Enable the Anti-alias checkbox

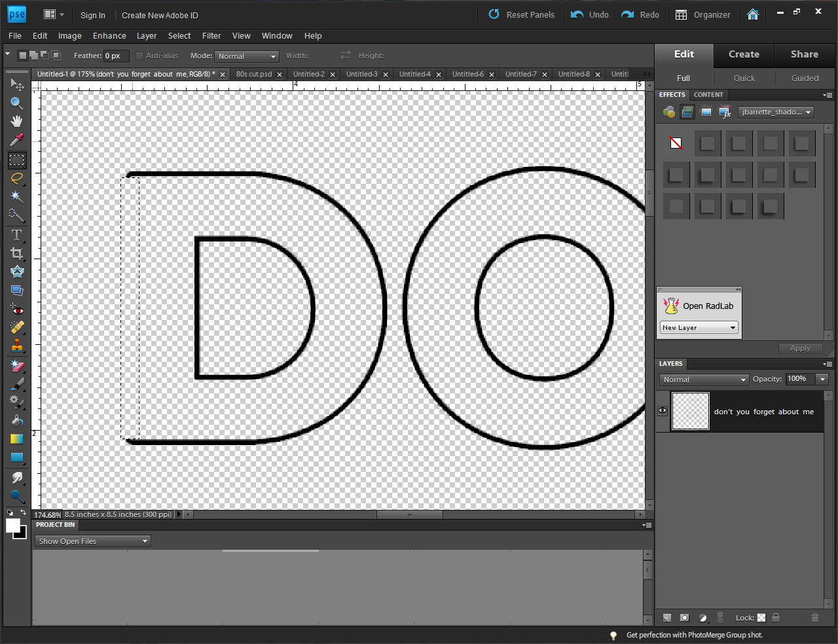pos(139,56)
